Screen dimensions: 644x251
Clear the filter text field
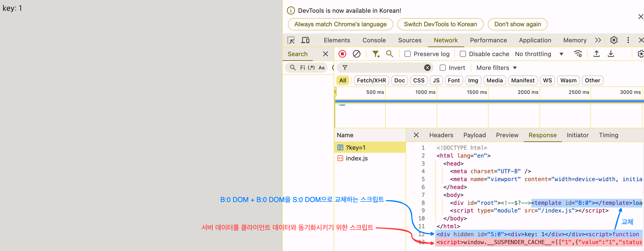coord(427,68)
